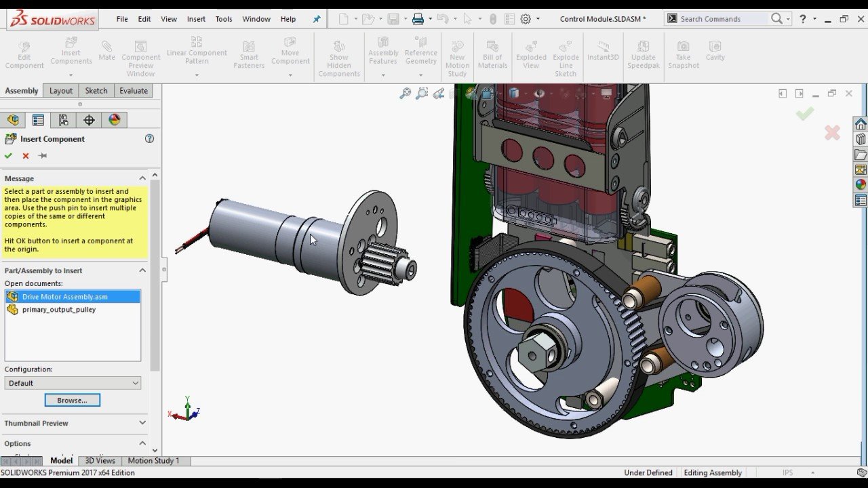This screenshot has width=868, height=488.
Task: Open the DimXpertManager crosshair tab
Action: tap(89, 120)
